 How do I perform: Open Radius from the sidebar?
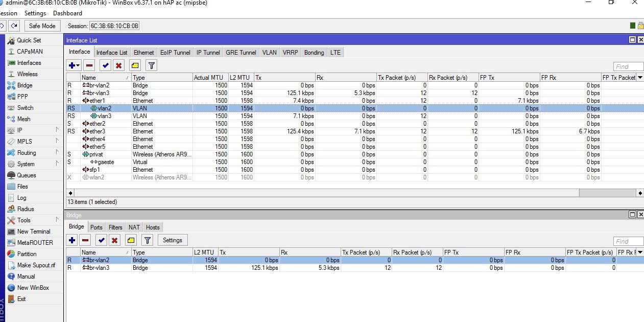click(26, 209)
